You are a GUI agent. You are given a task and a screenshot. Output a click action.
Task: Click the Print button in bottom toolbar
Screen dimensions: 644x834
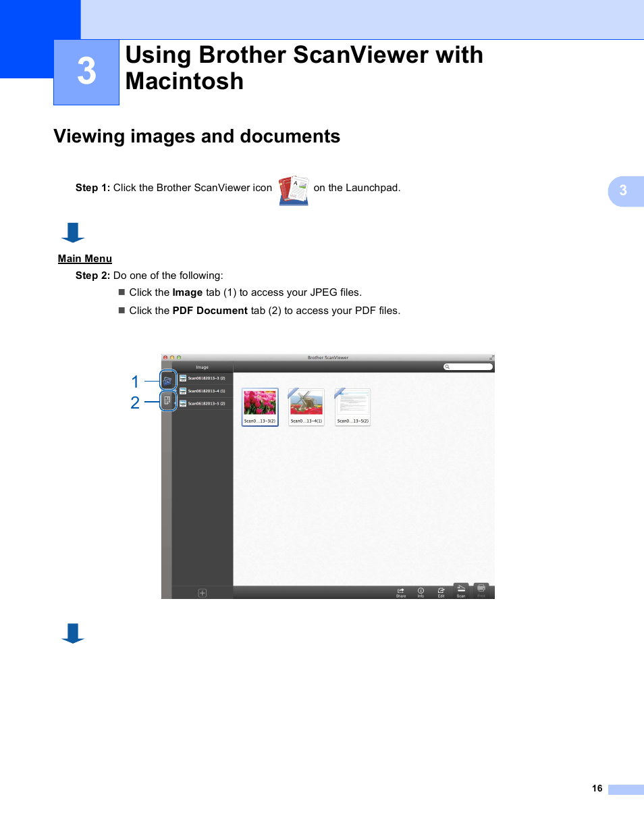[481, 591]
